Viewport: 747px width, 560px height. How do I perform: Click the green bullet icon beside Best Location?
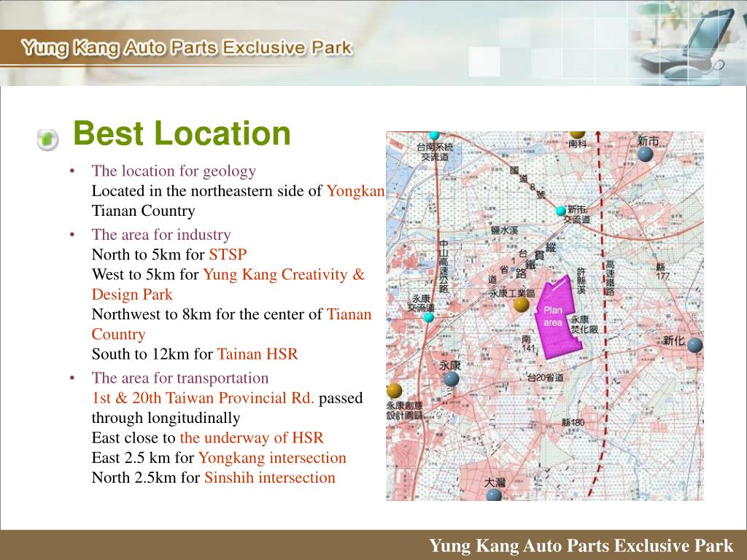[x=47, y=139]
